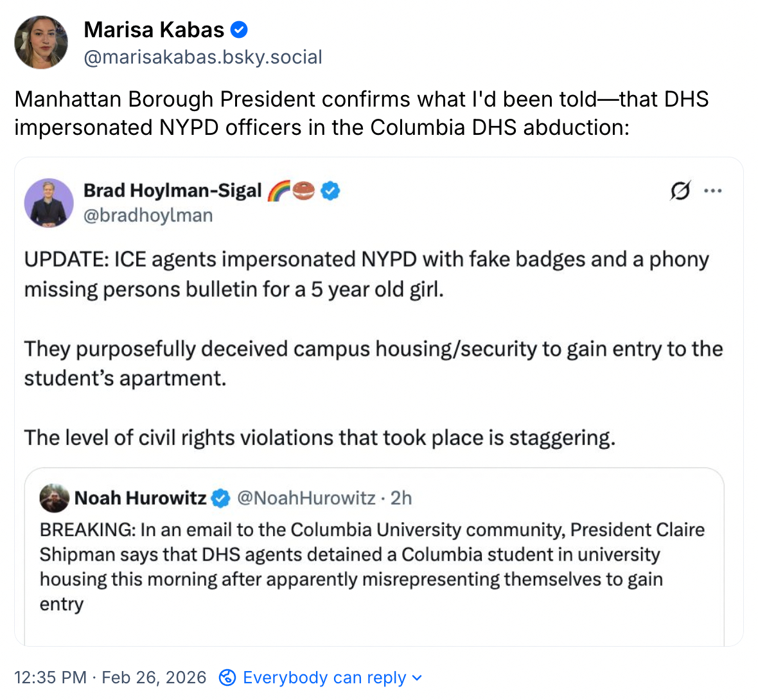
Task: Click the Marisa Kabas display name
Action: tap(154, 30)
